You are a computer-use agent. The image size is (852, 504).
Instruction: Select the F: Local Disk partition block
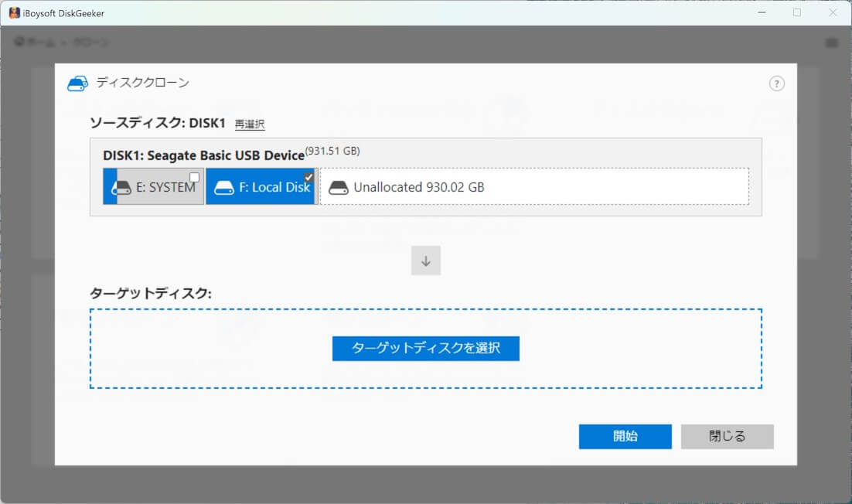[261, 186]
